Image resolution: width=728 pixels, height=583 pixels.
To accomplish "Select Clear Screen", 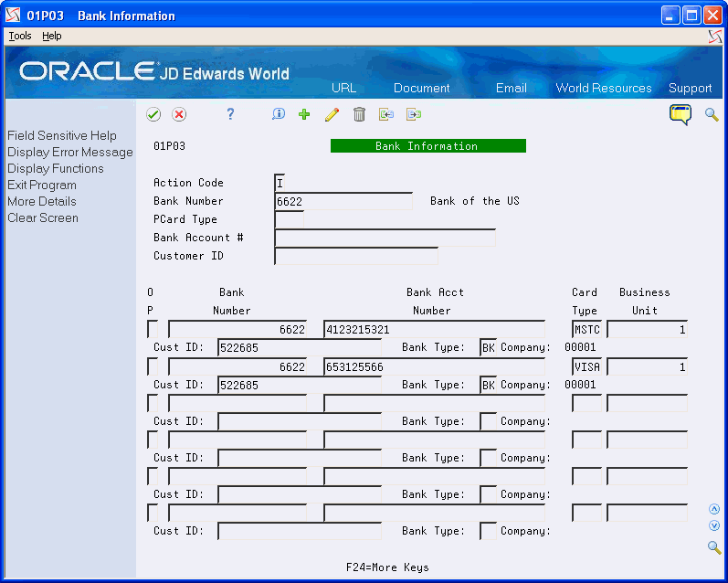I will [x=43, y=217].
